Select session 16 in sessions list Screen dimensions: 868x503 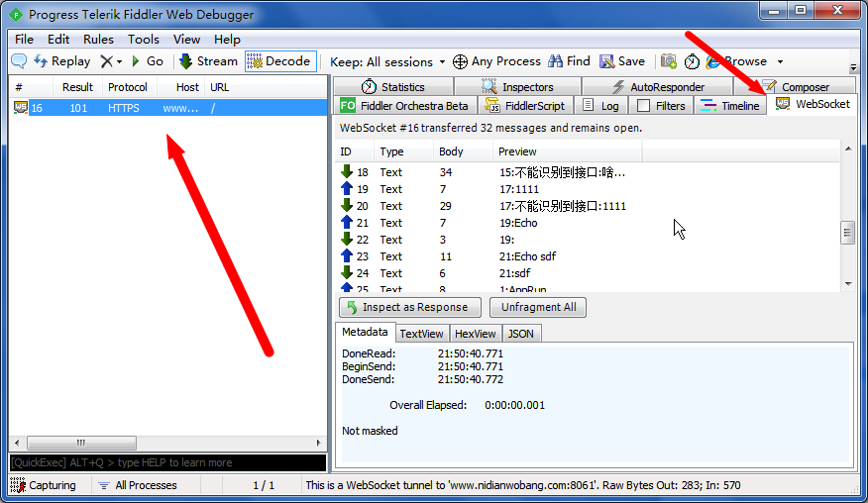[x=168, y=108]
